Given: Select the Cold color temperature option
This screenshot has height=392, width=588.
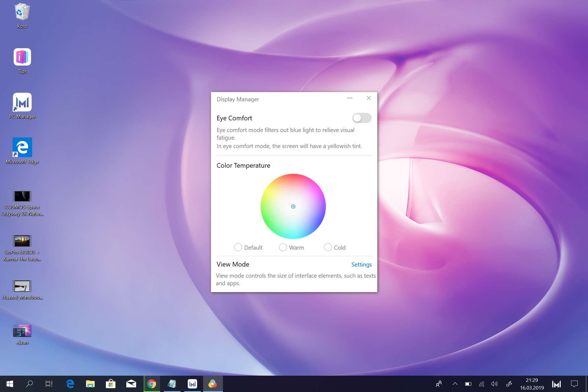Looking at the screenshot, I should click(335, 247).
